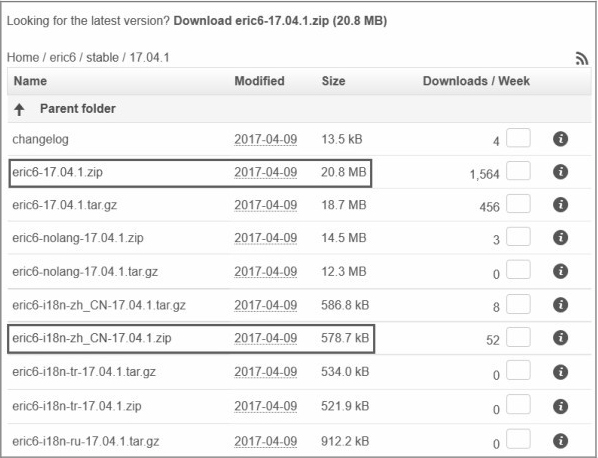Sort the file list by Name column
The width and height of the screenshot is (598, 458).
pos(30,81)
